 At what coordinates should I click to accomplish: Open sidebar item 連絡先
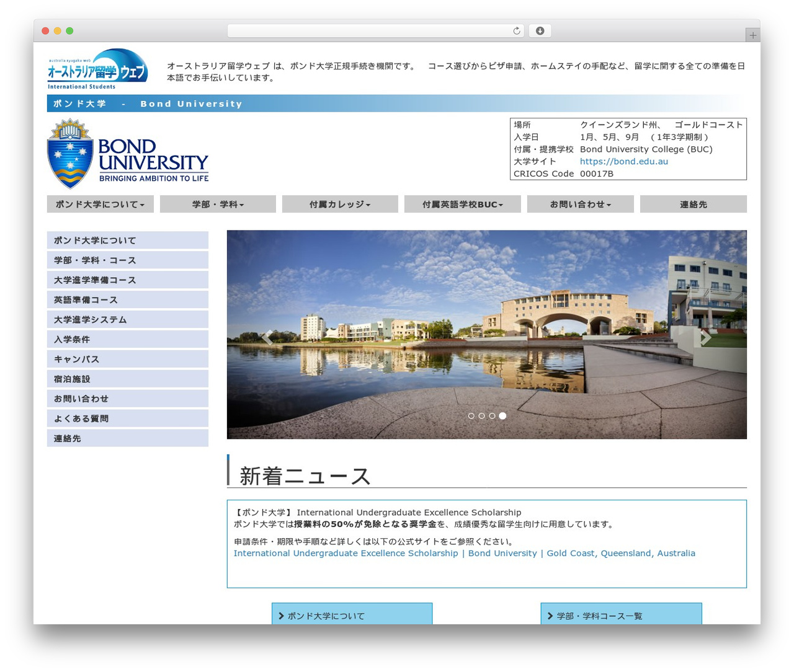tap(128, 438)
